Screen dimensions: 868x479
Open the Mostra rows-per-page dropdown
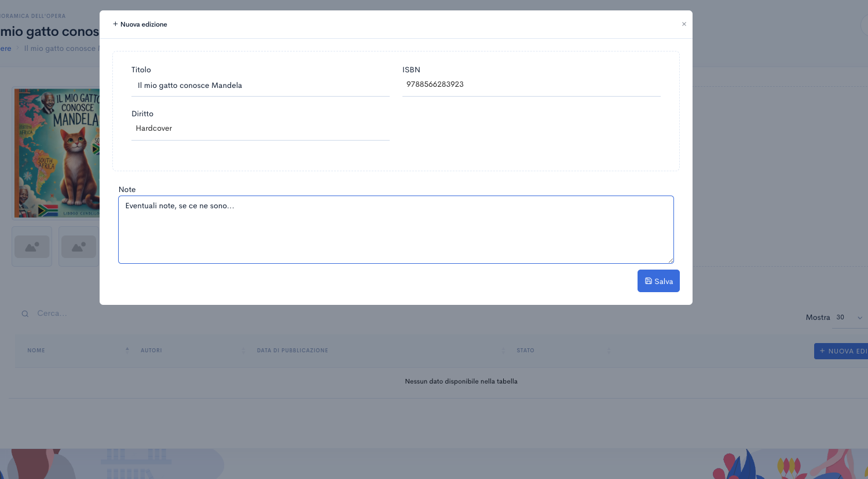point(849,318)
